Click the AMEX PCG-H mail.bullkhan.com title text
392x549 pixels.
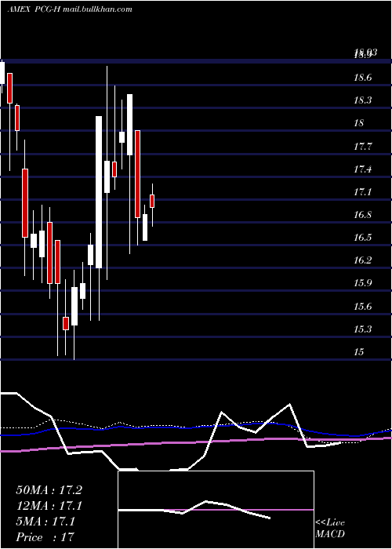click(x=70, y=9)
